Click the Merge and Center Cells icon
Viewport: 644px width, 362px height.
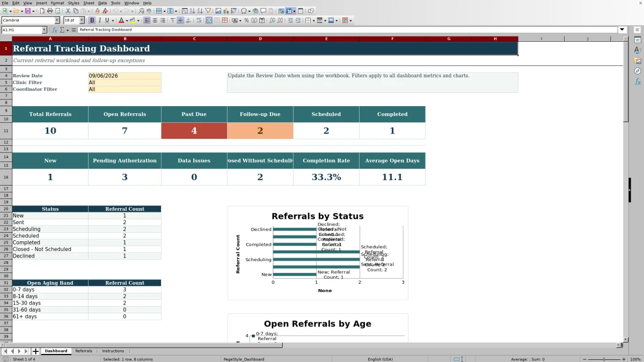pyautogui.click(x=209, y=20)
